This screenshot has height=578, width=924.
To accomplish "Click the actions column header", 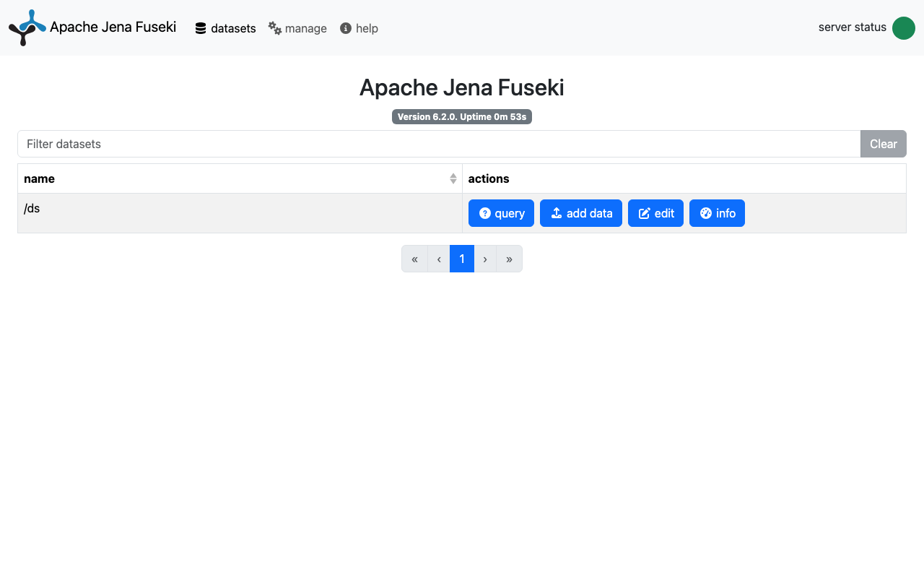I will click(684, 178).
